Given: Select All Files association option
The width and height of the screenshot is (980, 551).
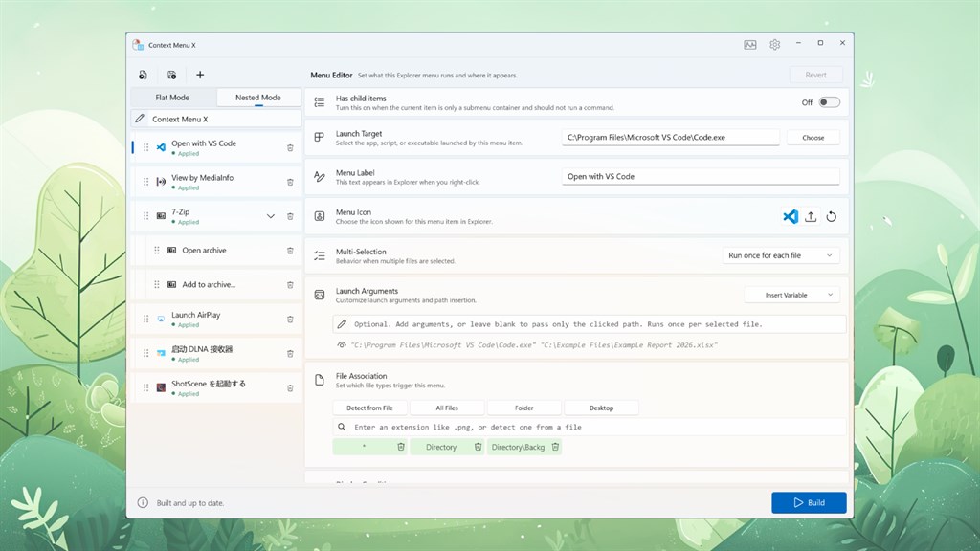Looking at the screenshot, I should [447, 408].
